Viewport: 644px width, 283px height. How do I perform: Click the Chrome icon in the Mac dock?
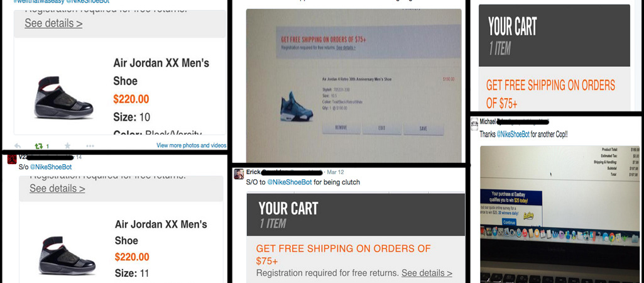612,237
